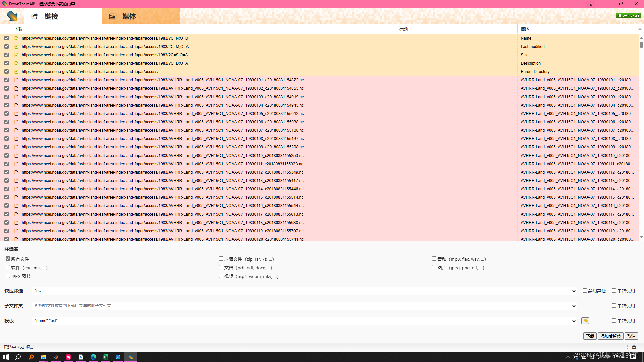
Task: Click the download arrow icon in title bar
Action: 591,4
